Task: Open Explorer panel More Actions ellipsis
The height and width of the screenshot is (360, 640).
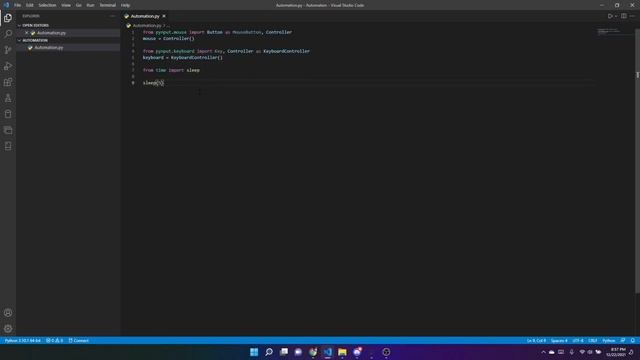Action: 112,16
